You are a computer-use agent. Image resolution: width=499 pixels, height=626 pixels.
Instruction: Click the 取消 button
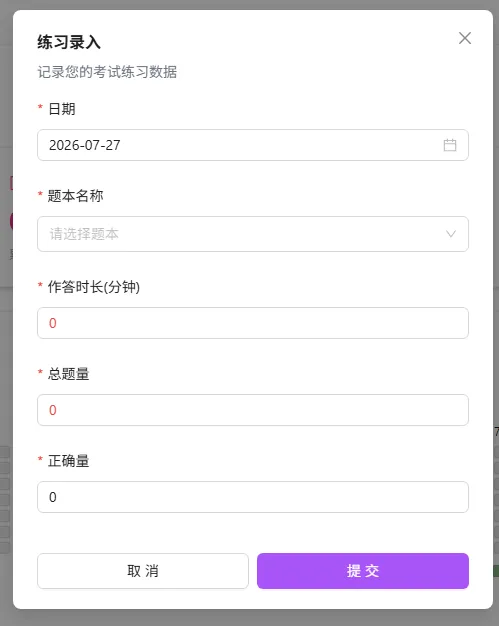coord(143,571)
